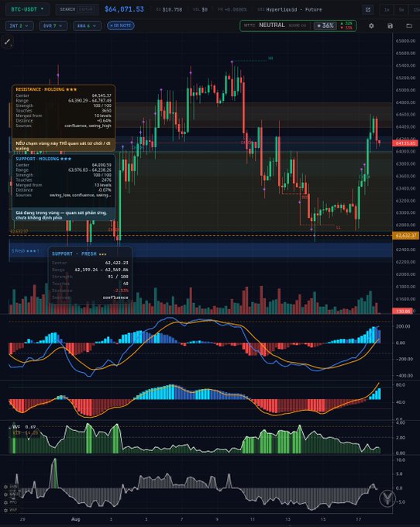Click the 36% score button
The width and height of the screenshot is (420, 527).
325,26
